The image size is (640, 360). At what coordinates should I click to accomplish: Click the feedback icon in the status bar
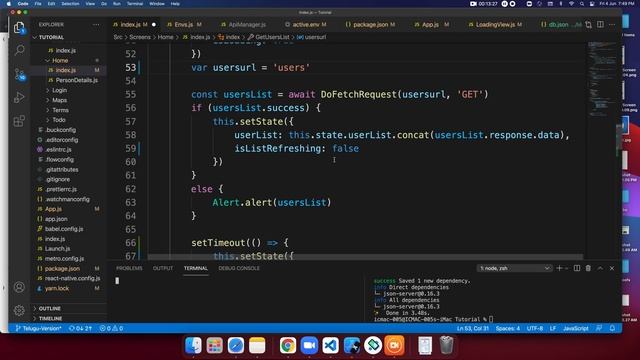(599, 328)
